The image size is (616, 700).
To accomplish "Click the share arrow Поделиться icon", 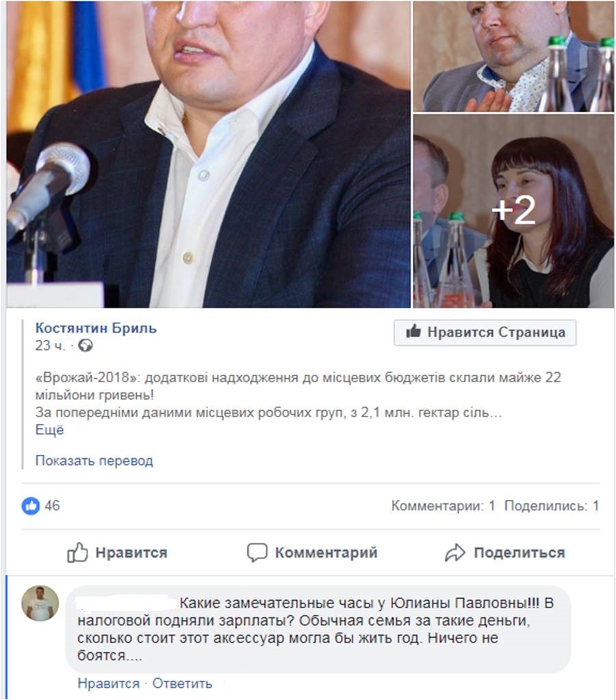I will pos(455,553).
